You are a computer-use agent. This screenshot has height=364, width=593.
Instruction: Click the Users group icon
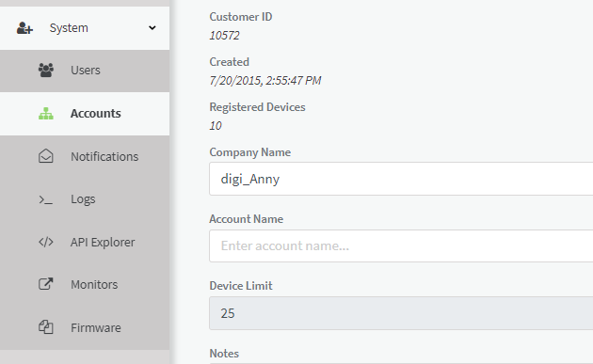pos(46,71)
